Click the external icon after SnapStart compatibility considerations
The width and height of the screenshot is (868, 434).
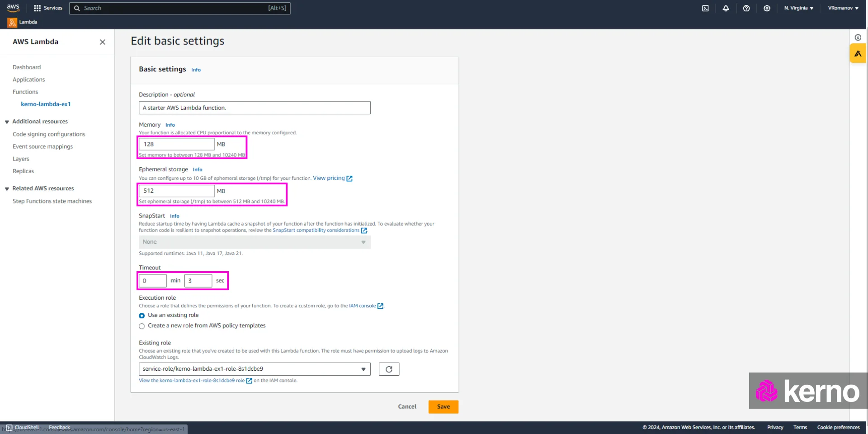(364, 231)
